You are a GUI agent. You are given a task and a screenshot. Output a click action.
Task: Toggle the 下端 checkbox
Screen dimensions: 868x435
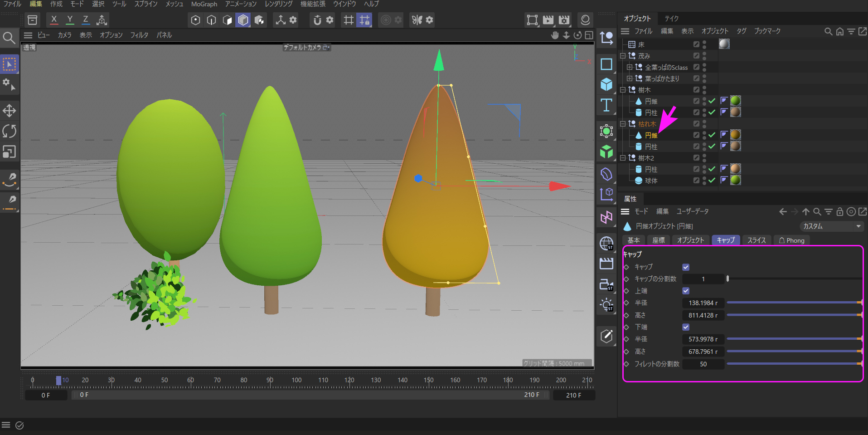[686, 327]
